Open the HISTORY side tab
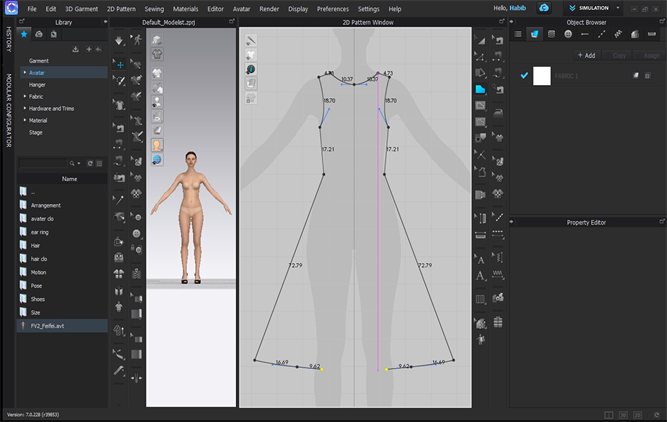 [8, 40]
